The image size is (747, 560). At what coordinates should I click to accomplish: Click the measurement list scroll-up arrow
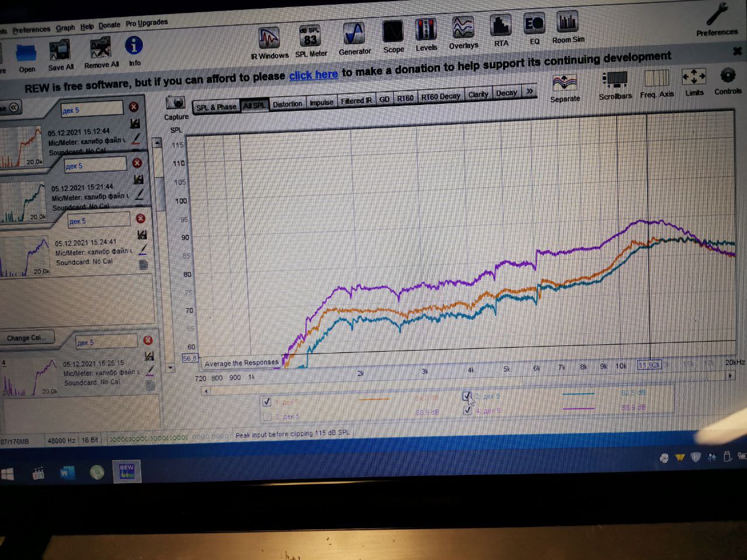[x=157, y=142]
